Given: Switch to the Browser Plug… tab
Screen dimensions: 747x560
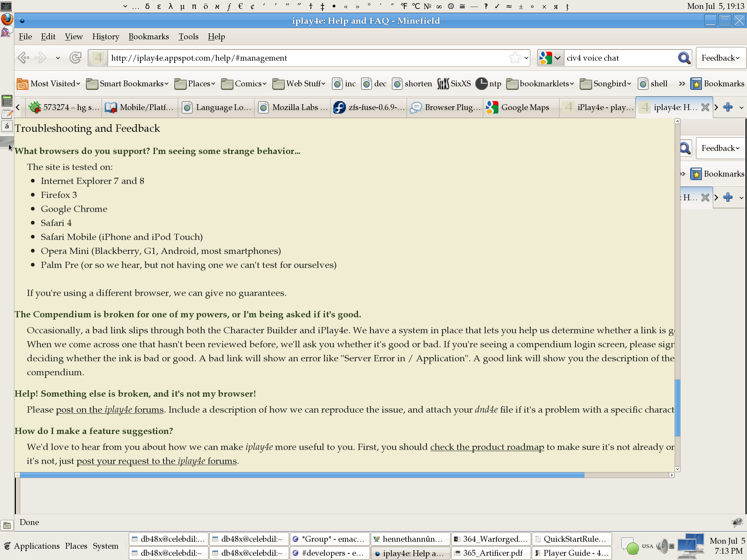Looking at the screenshot, I should (x=445, y=107).
